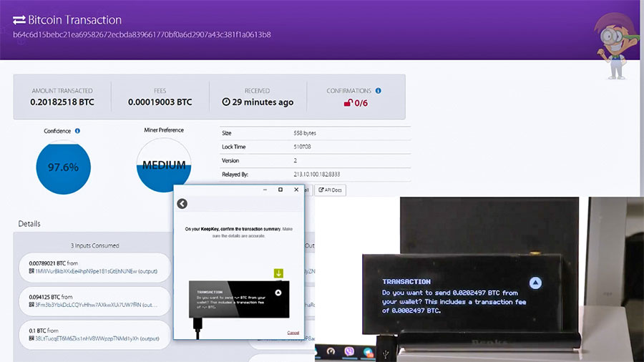Click the back arrow in KeepKey window

click(x=182, y=204)
